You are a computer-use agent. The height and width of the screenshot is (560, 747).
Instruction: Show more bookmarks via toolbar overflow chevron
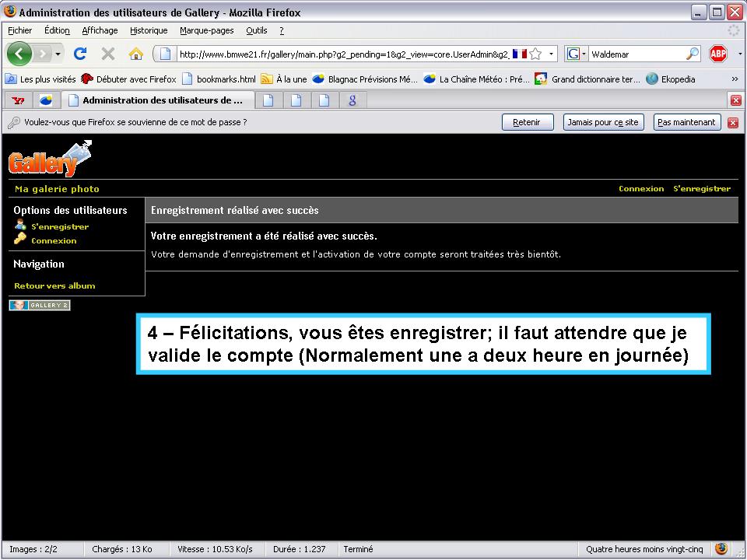coord(735,79)
